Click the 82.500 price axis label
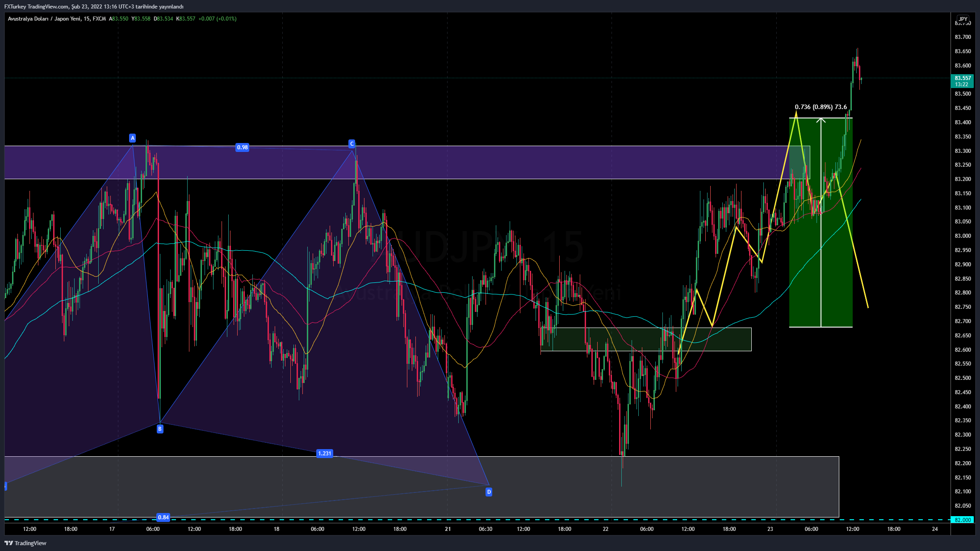Viewport: 980px width, 551px height. 963,378
